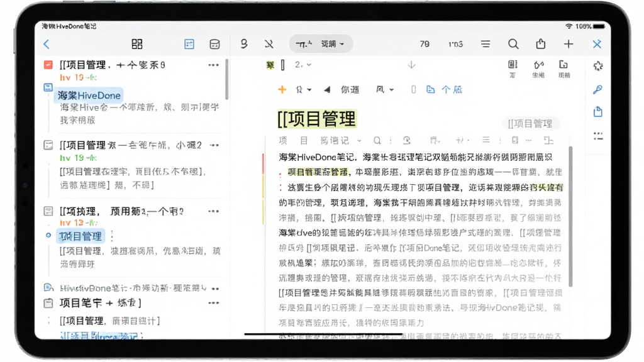Open search with the top magnifier icon

click(513, 43)
